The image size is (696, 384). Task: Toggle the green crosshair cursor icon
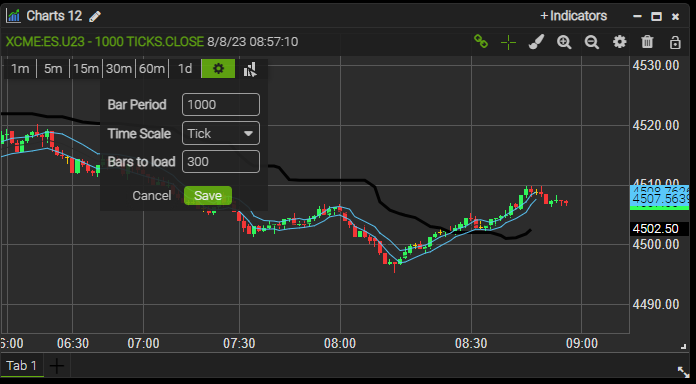tap(508, 42)
